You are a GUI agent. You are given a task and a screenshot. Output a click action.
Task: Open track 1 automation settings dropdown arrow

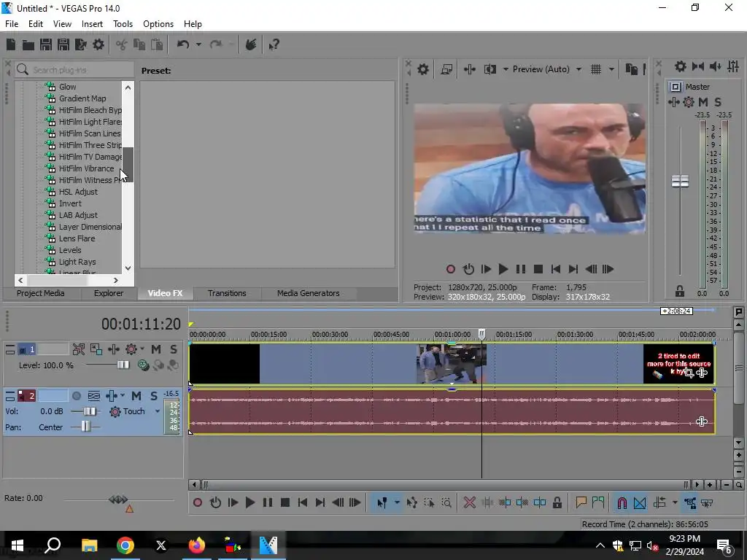(142, 349)
